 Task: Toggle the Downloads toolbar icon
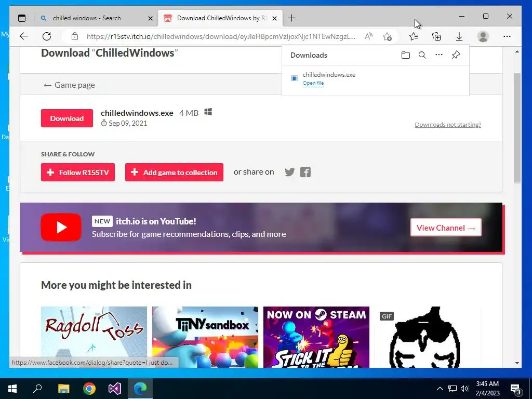[x=459, y=36]
